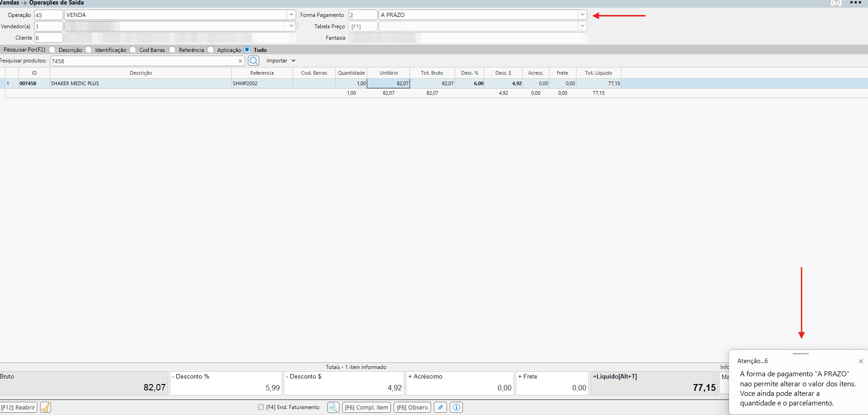Expand the Tabela Preço dropdown
The height and width of the screenshot is (415, 868).
[582, 26]
